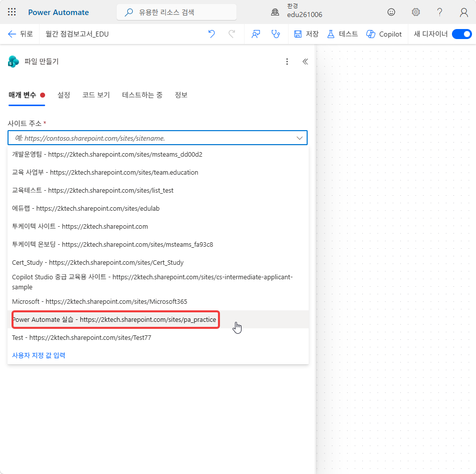Viewport: 476px width, 474px height.
Task: Select the 개발운영팀 site option
Action: pyautogui.click(x=158, y=154)
